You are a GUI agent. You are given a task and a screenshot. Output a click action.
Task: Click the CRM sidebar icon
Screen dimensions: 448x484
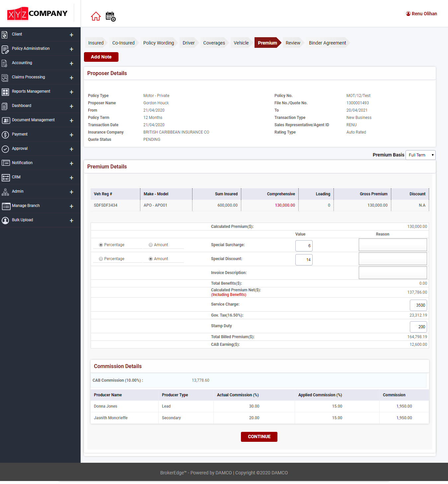(x=6, y=178)
